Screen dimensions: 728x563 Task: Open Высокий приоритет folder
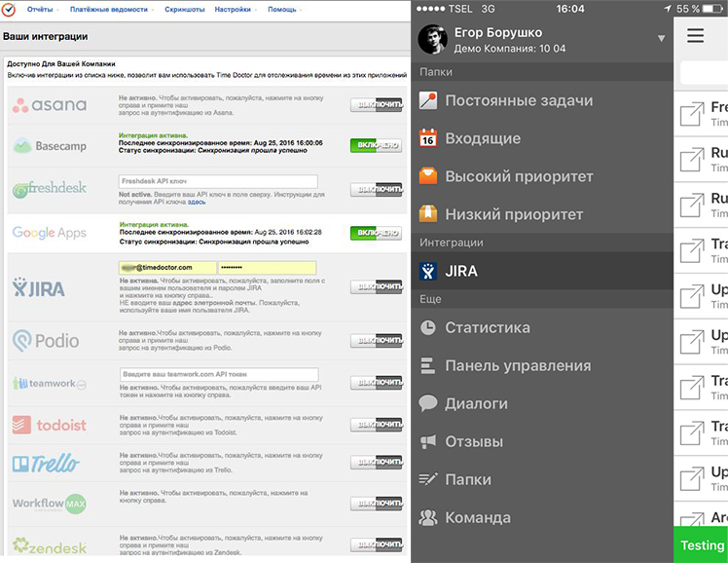coord(542,176)
